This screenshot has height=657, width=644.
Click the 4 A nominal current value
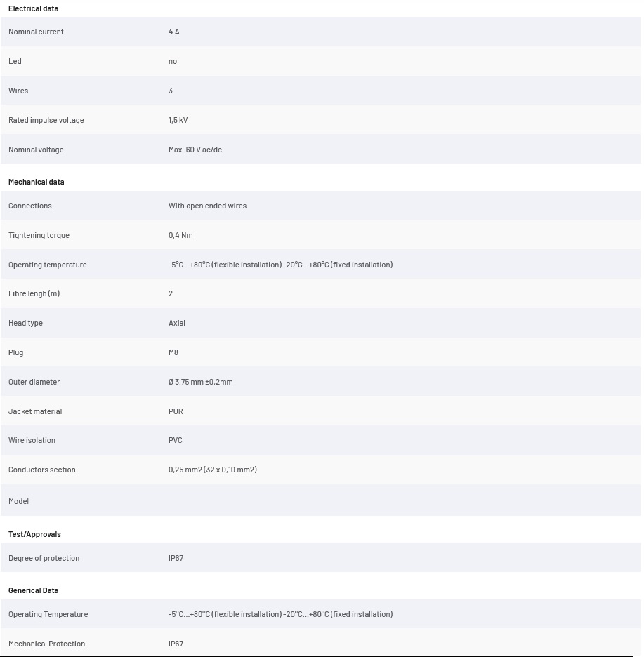tap(174, 32)
